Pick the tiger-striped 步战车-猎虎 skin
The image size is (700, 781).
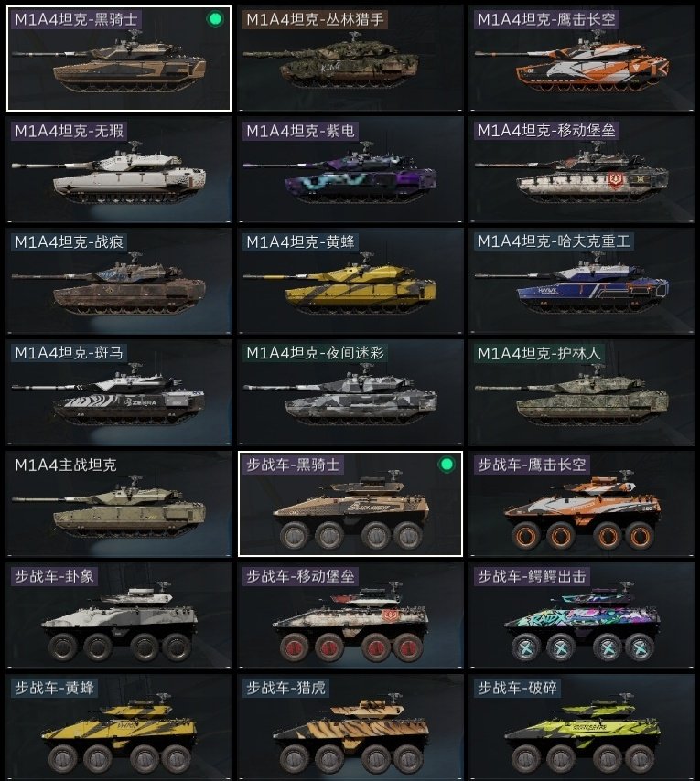[350, 727]
